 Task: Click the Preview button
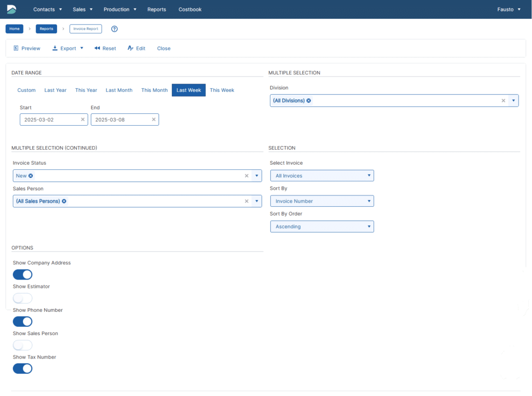(27, 48)
